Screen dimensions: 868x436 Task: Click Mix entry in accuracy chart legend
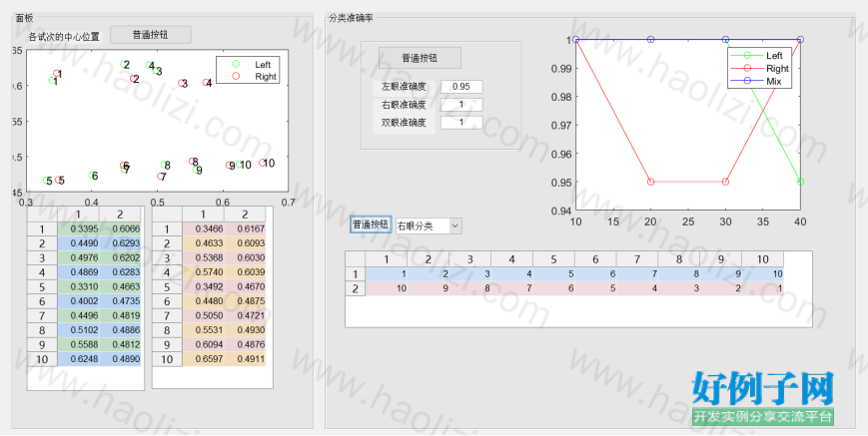pos(759,81)
